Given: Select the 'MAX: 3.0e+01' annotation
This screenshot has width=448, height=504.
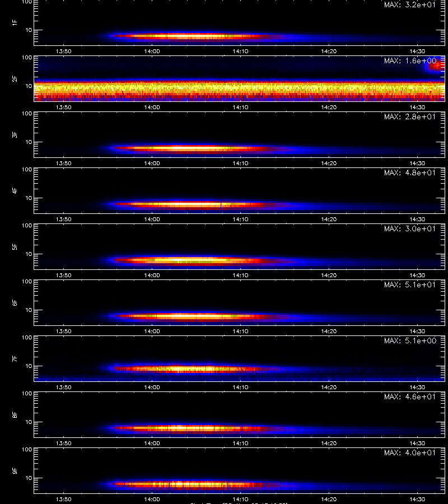Looking at the screenshot, I should click(x=410, y=228).
